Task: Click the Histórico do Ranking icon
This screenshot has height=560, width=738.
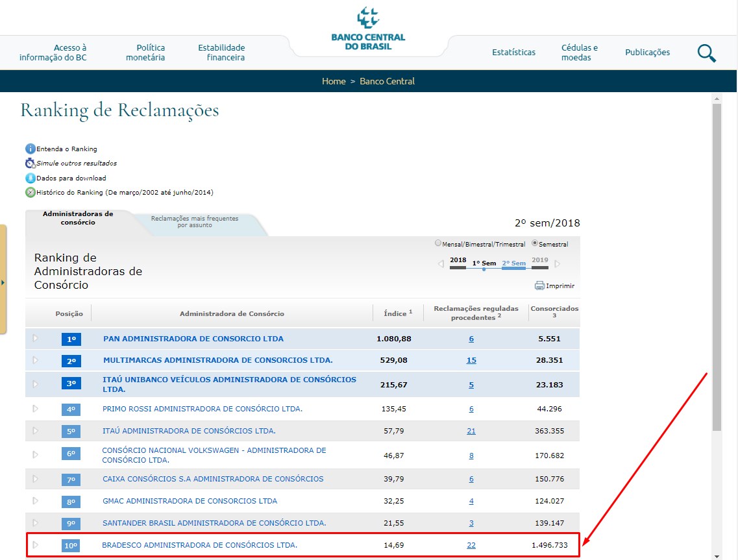Action: pos(30,193)
